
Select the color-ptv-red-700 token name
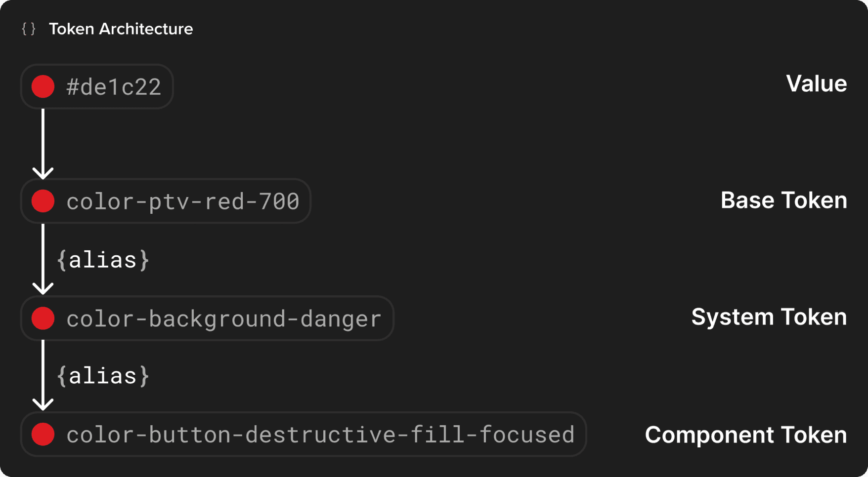coord(183,201)
